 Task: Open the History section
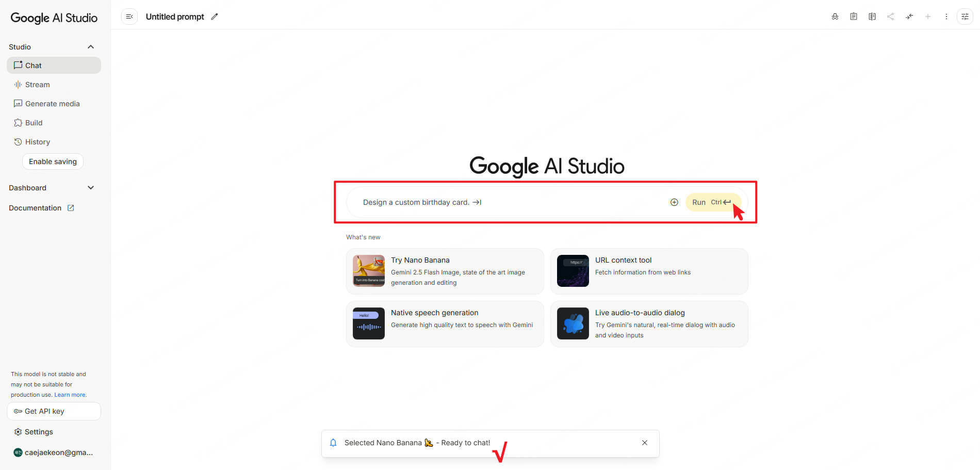click(54, 142)
